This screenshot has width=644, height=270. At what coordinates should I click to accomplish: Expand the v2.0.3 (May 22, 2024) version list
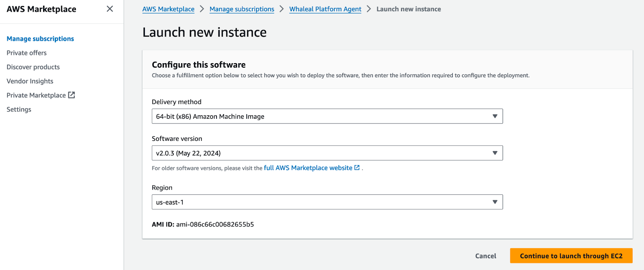click(322, 153)
